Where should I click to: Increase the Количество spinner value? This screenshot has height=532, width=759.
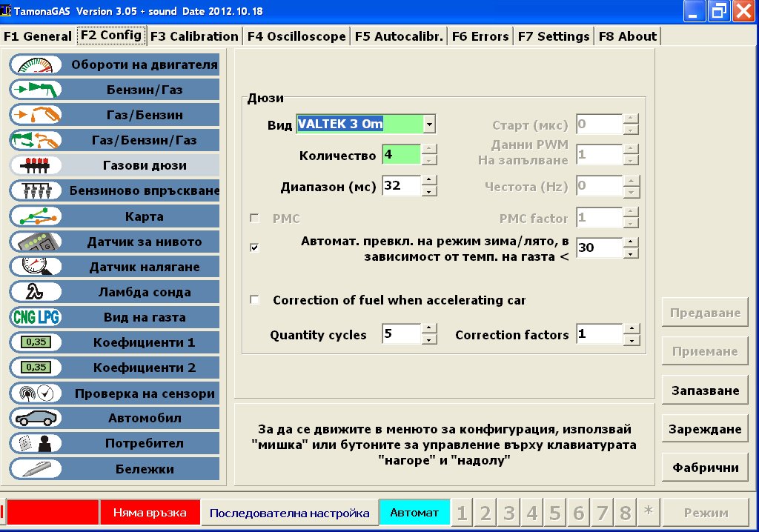click(x=429, y=150)
